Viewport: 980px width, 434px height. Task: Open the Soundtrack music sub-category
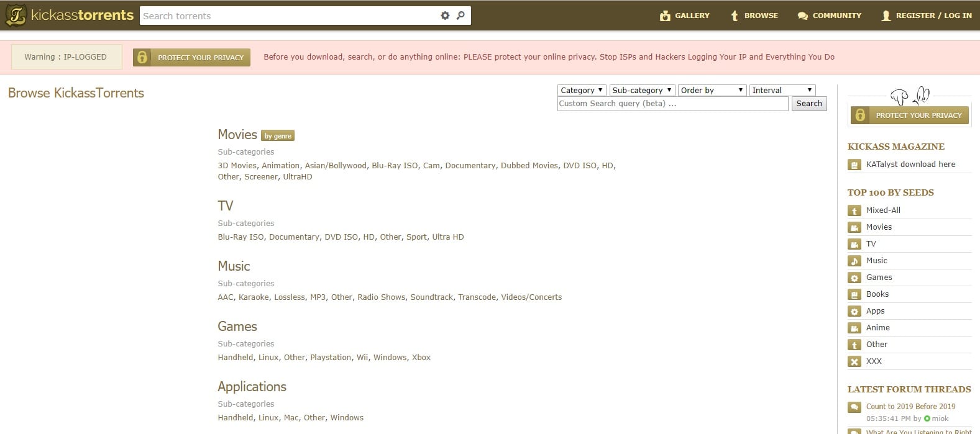coord(432,297)
